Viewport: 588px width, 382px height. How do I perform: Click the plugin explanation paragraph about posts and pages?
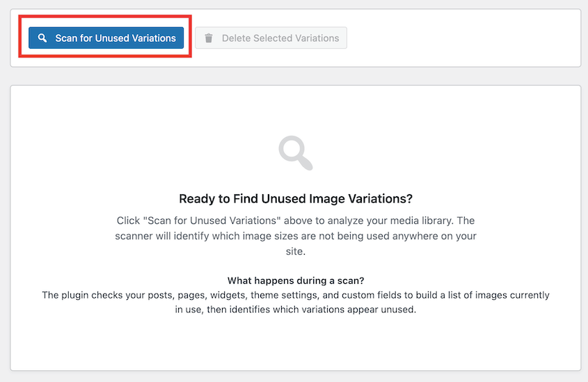tap(296, 302)
